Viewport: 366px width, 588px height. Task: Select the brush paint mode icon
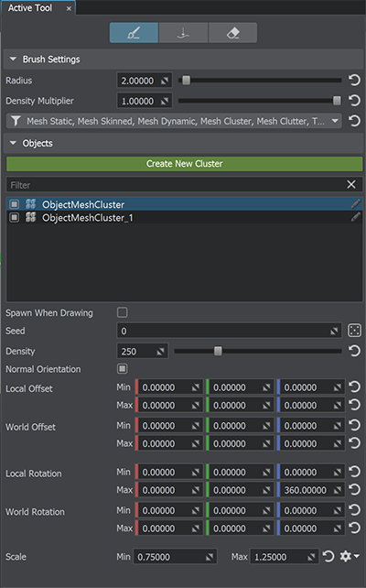click(134, 33)
